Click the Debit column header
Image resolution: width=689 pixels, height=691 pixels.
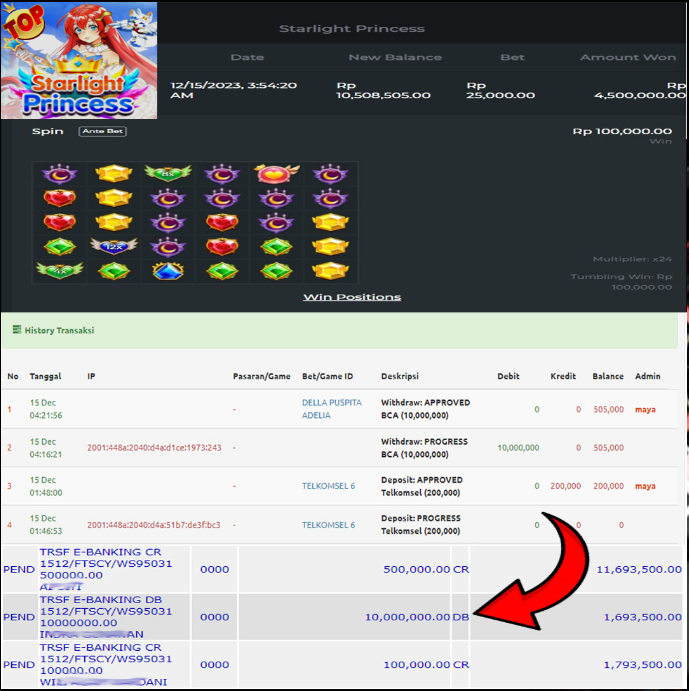coord(508,376)
